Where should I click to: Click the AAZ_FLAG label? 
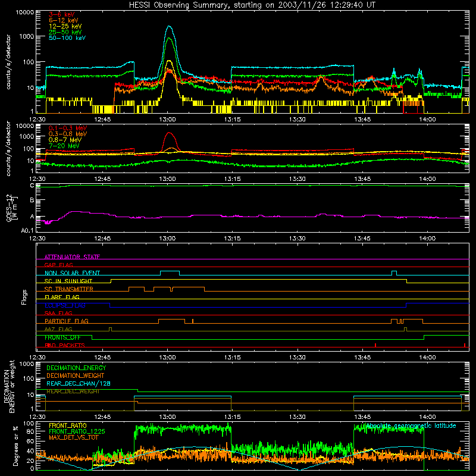[x=58, y=329]
